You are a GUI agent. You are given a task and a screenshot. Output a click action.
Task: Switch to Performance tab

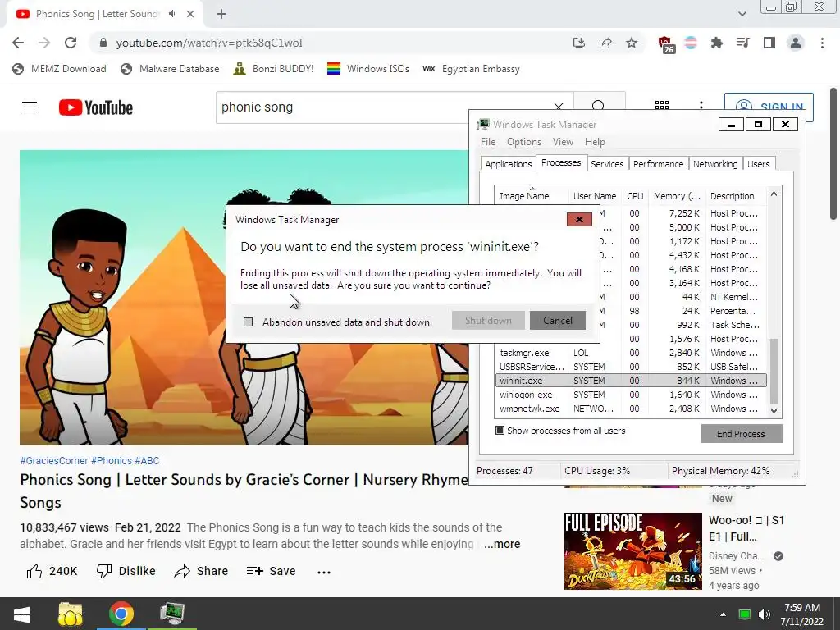659,164
